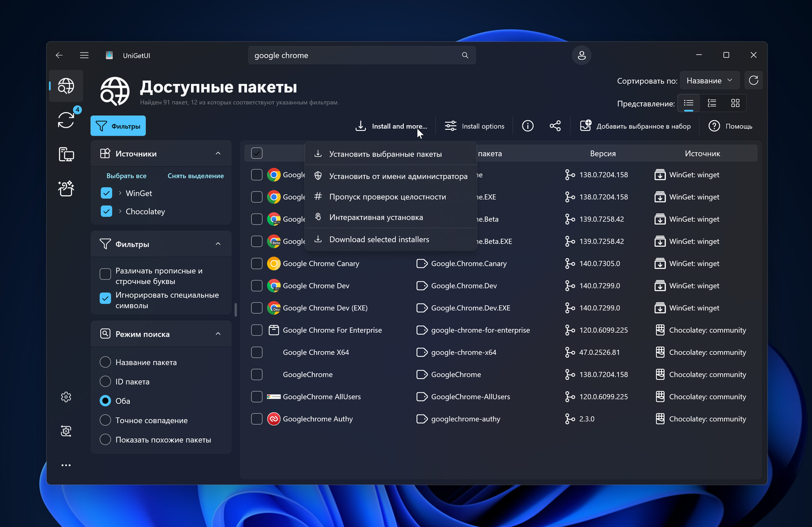Select the 'Точное совпадение' radio button
This screenshot has height=527, width=812.
[106, 420]
